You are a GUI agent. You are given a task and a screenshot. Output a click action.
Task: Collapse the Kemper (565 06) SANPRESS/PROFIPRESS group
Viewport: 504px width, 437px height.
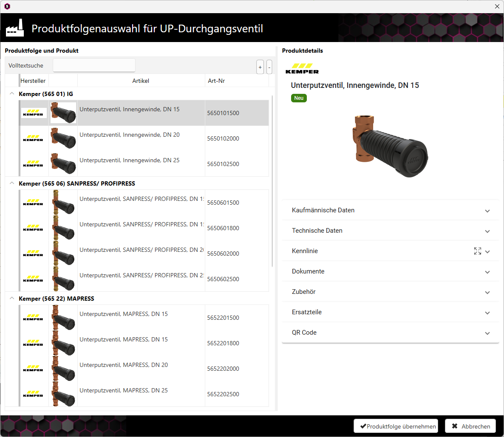(12, 183)
